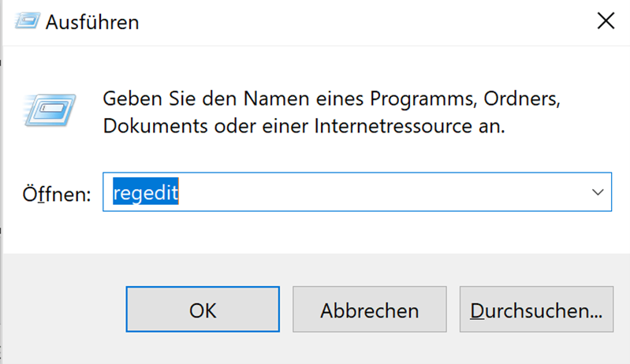Click the "Geben Sie den Namen" description line
Viewport: 630px width, 364px height.
(x=331, y=99)
